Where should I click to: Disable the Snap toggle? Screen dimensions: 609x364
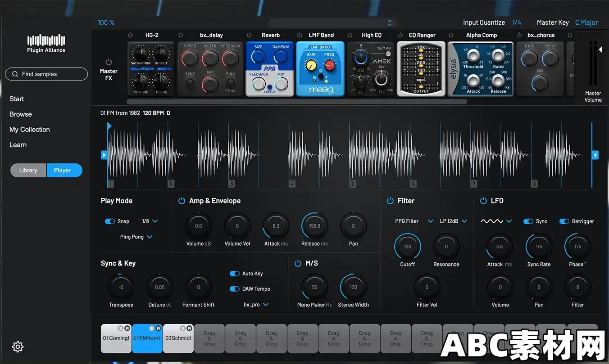(110, 221)
